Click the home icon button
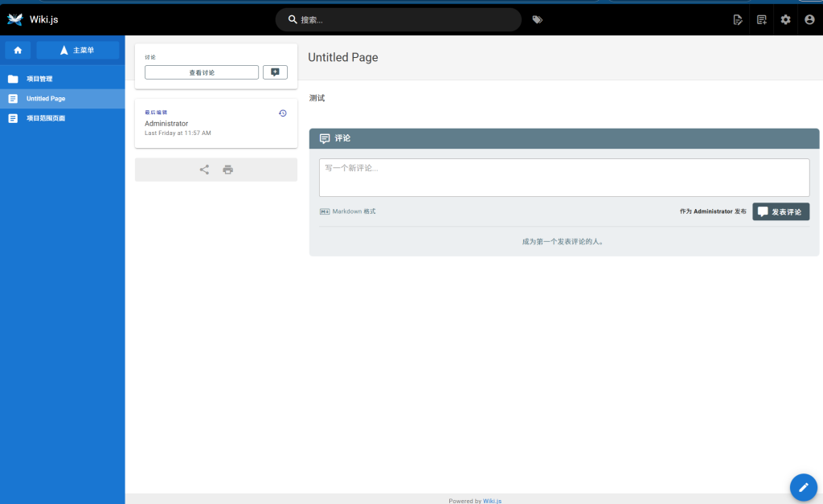Image resolution: width=823 pixels, height=504 pixels. tap(18, 50)
